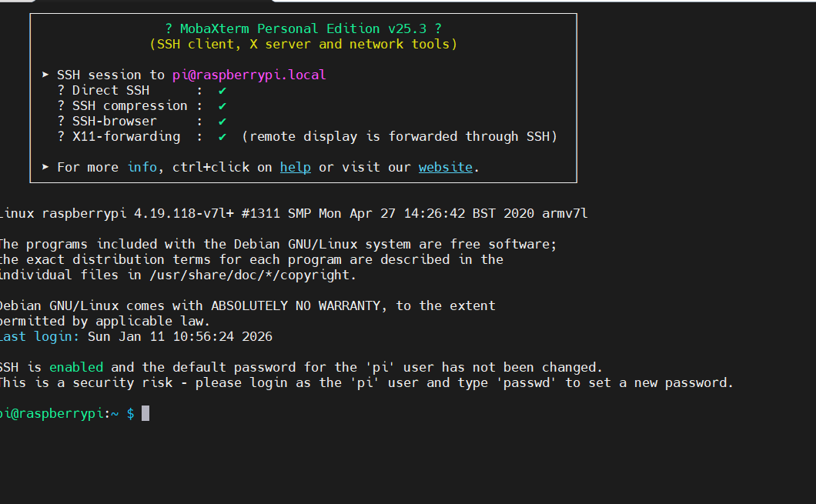This screenshot has width=816, height=504.
Task: Click the 'pi@raspberrypi' shell prompt text
Action: (x=52, y=413)
